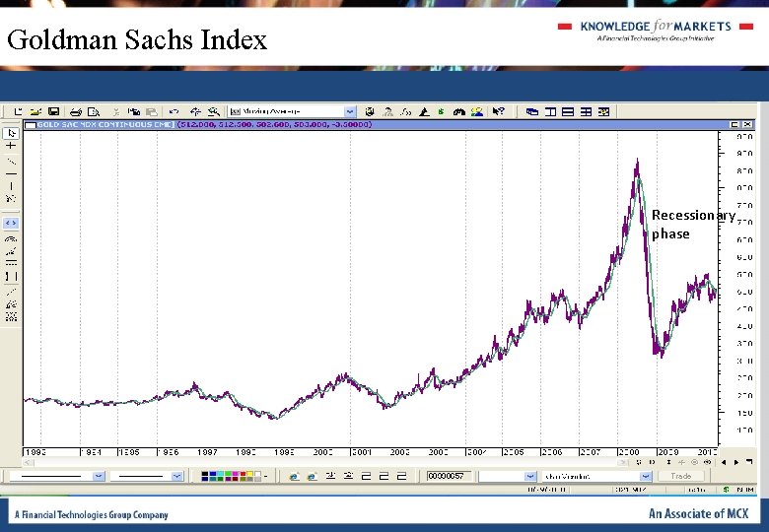
Task: Click the Copy icon in top toolbar
Action: coord(134,111)
